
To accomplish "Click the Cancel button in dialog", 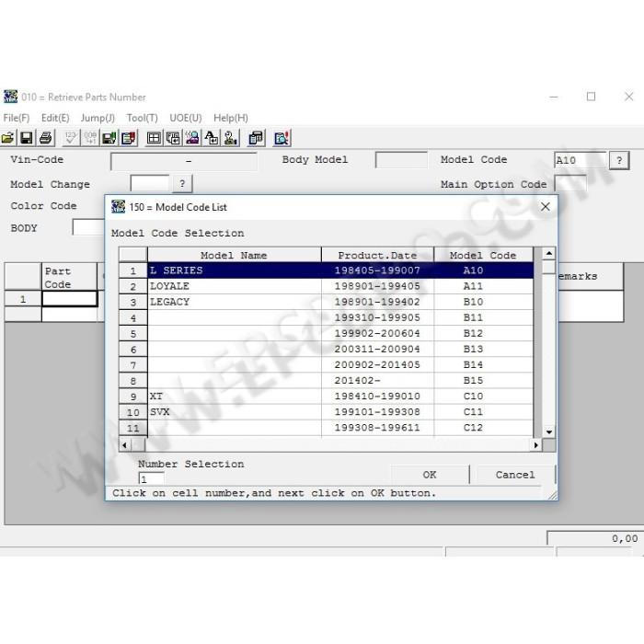I will pyautogui.click(x=515, y=475).
